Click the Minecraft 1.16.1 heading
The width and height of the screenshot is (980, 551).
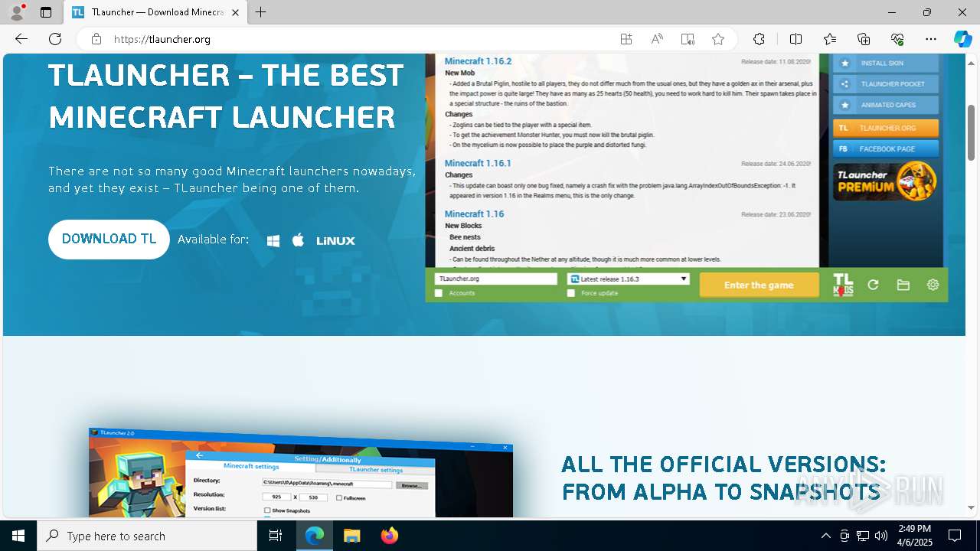coord(478,163)
